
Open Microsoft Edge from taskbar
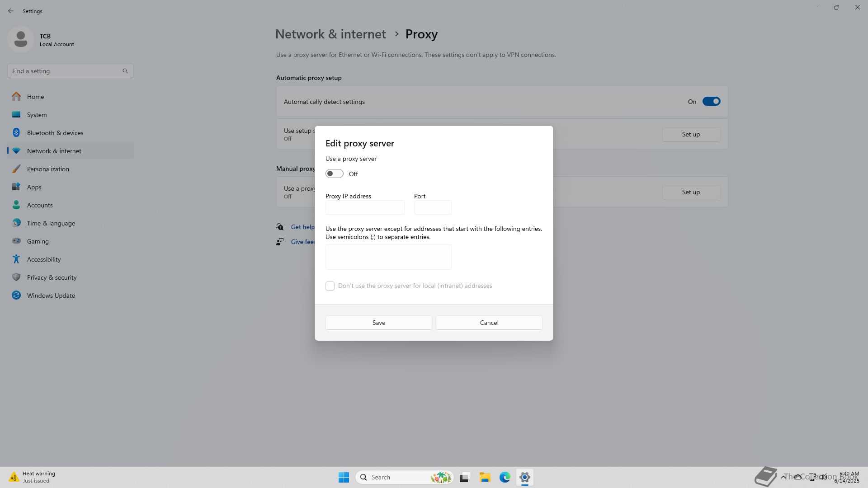point(505,477)
